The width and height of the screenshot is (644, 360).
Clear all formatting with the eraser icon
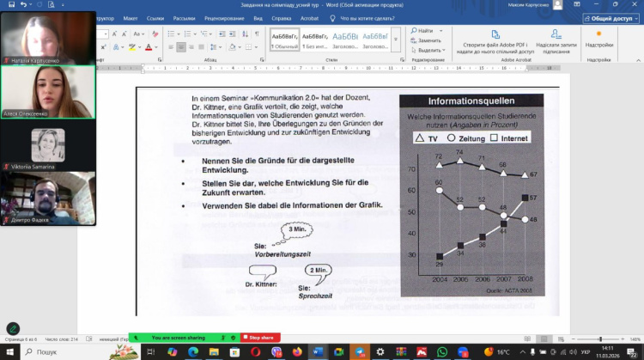[x=155, y=34]
